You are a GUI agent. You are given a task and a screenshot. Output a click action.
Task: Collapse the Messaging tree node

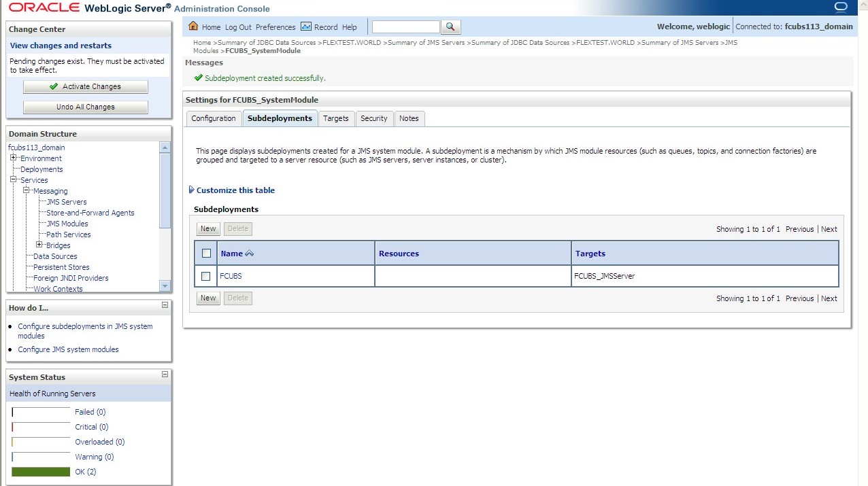[x=26, y=191]
